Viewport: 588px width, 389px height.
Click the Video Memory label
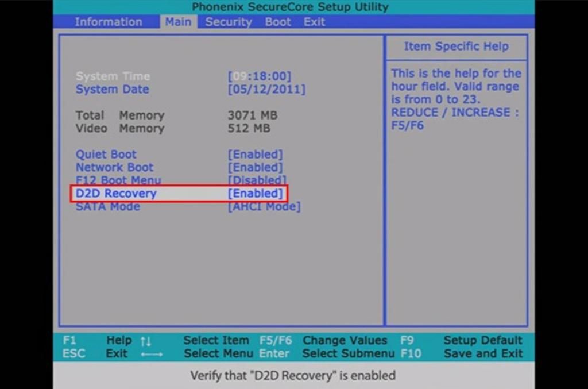(x=120, y=128)
